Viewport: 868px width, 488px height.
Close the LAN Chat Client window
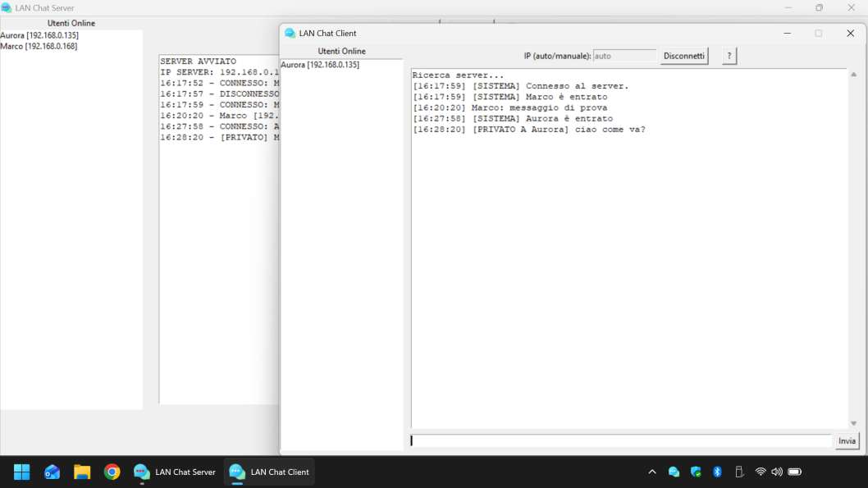[850, 33]
